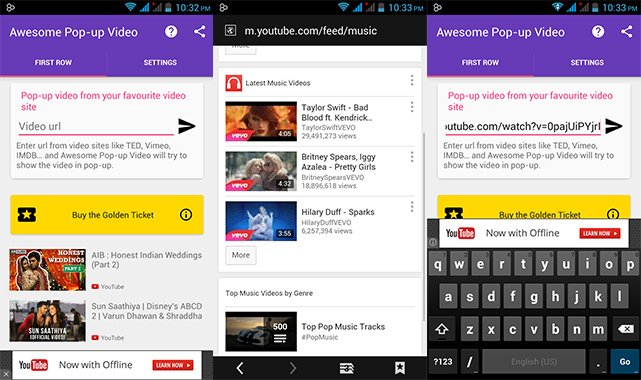641x380 pixels.
Task: Tap q key on keyboard
Action: (x=437, y=264)
